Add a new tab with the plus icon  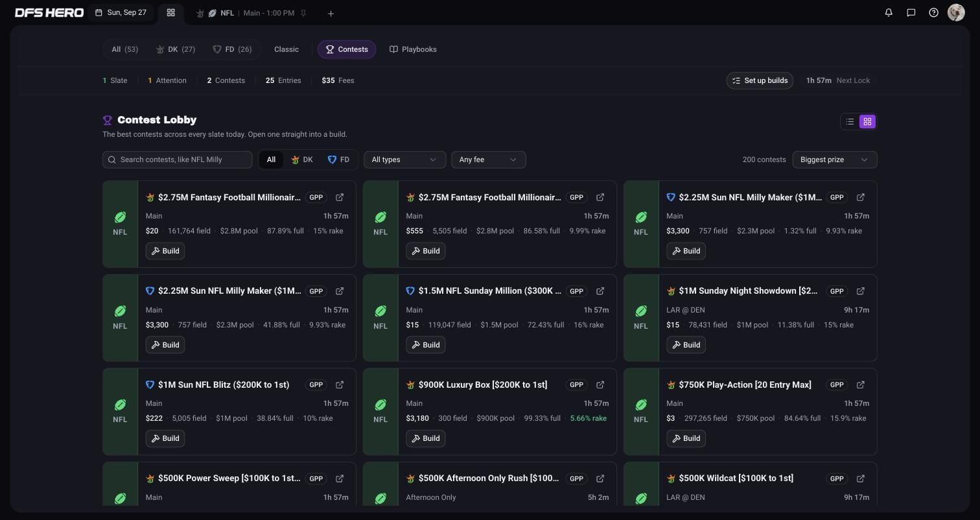331,13
